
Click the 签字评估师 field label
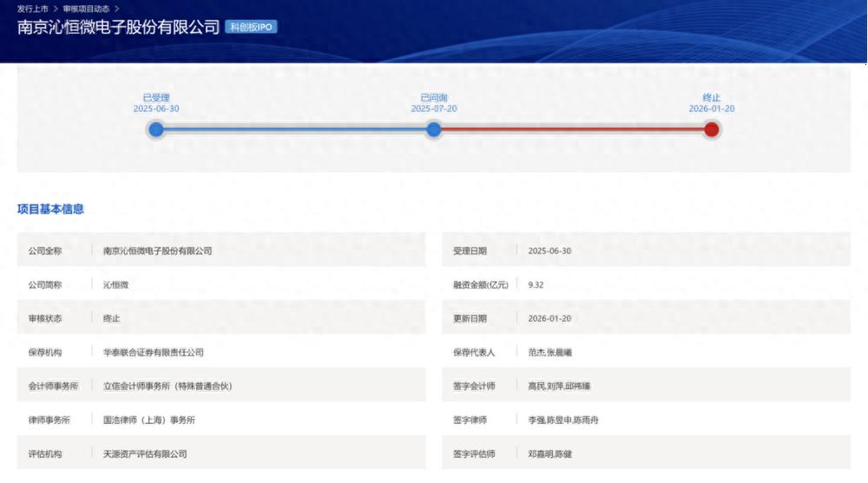click(x=474, y=454)
